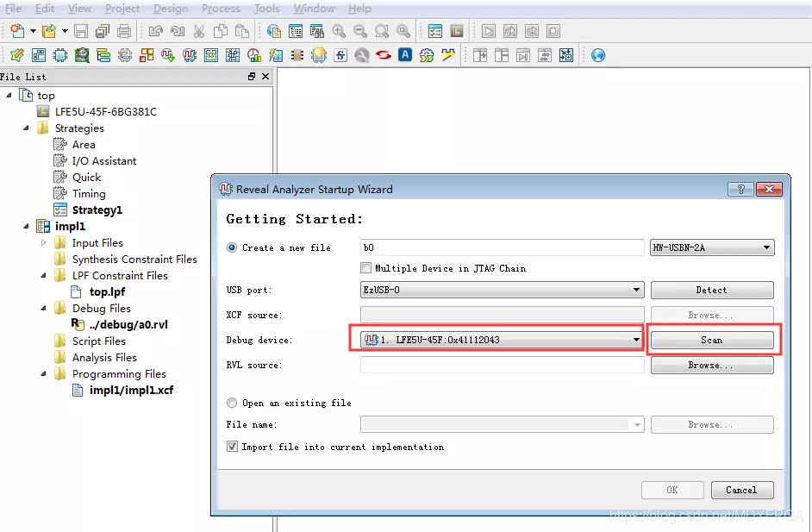
Task: Click the Print icon in toolbar
Action: (124, 32)
